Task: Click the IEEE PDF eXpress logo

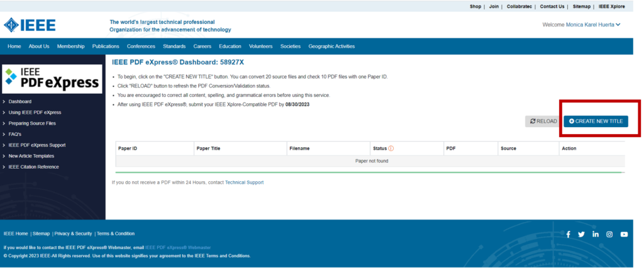Action: pyautogui.click(x=52, y=79)
